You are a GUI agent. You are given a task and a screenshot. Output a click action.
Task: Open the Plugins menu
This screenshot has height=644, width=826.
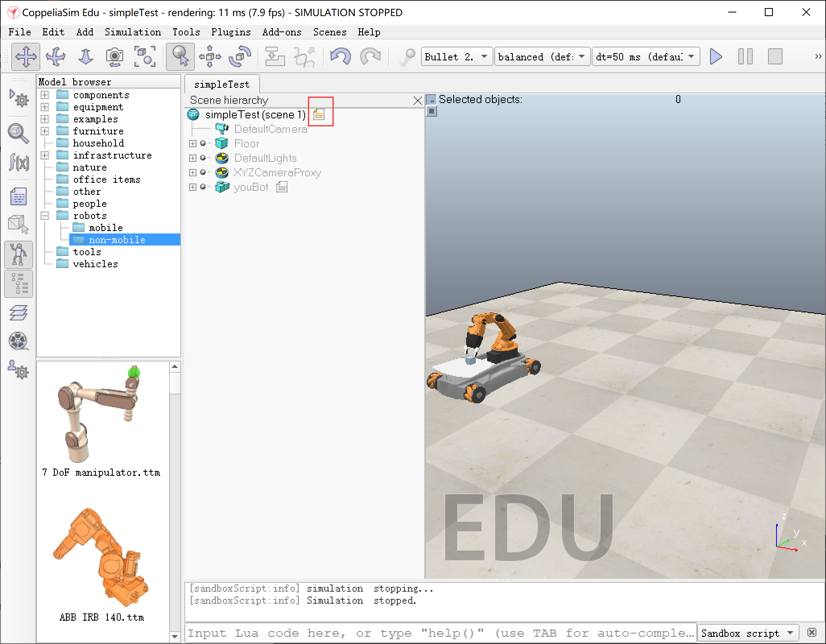tap(231, 32)
